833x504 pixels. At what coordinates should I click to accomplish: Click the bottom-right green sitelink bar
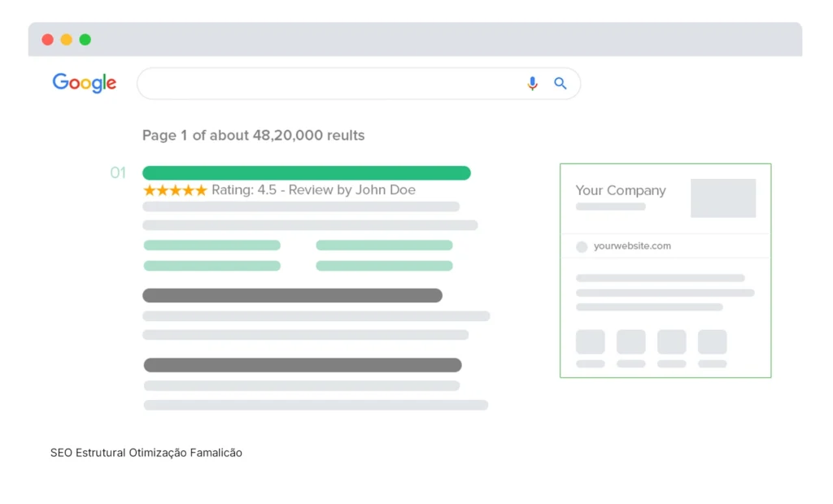(384, 266)
